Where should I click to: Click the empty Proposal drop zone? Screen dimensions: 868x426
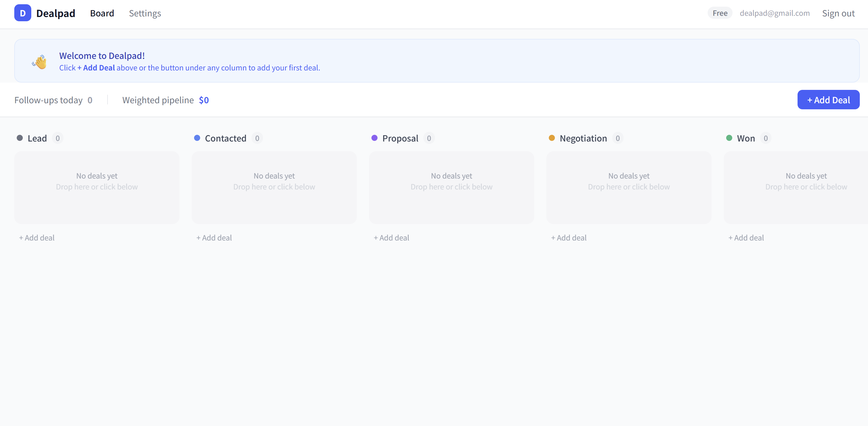click(451, 188)
